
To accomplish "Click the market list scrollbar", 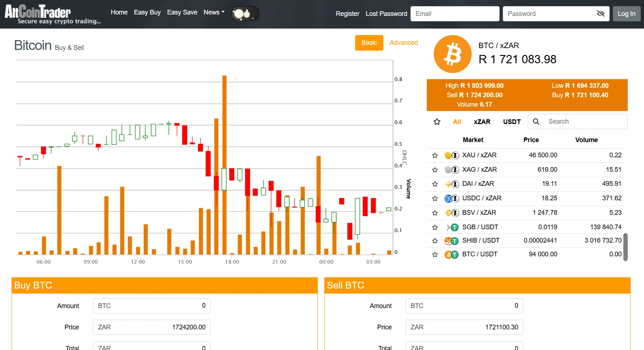I will tap(625, 247).
